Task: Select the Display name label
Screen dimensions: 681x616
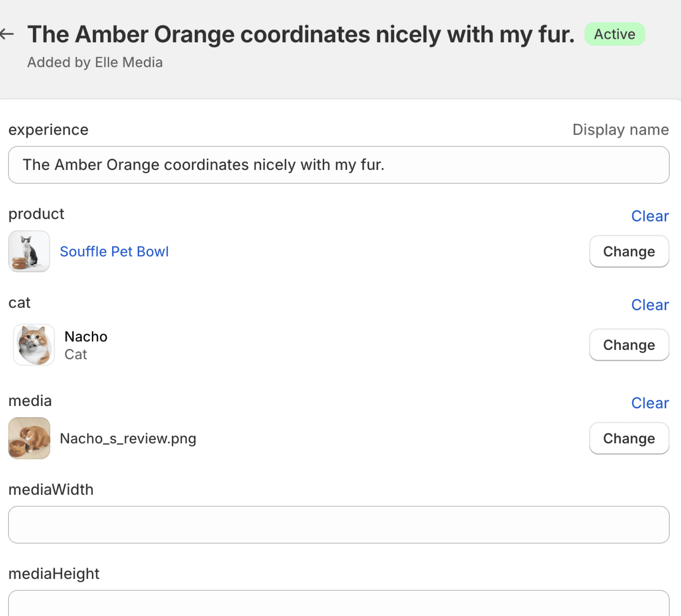Action: 620,130
